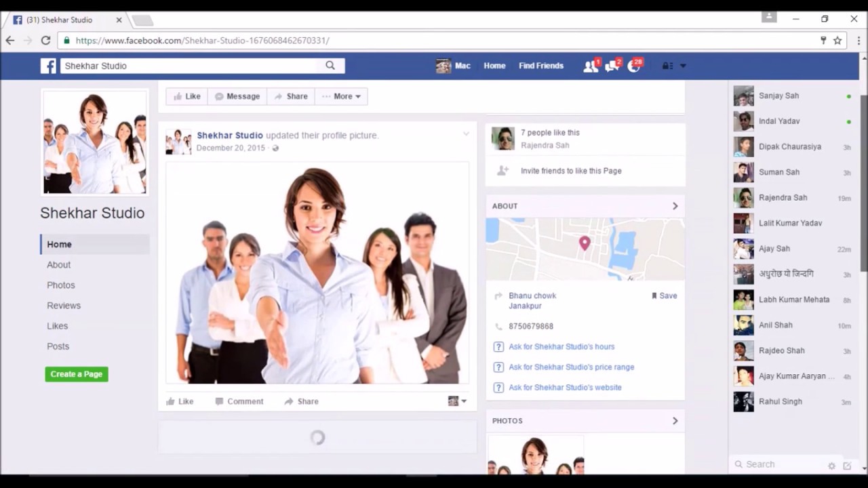Open the About sidebar item
Image resolution: width=868 pixels, height=488 pixels.
58,265
